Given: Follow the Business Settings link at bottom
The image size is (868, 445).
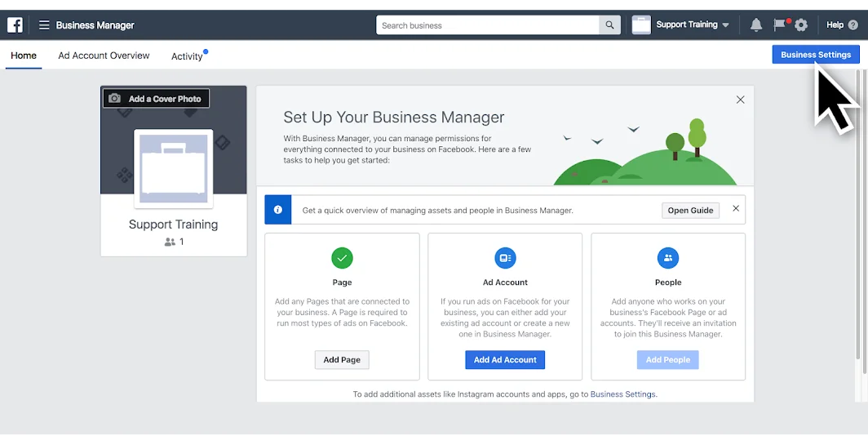Looking at the screenshot, I should [x=622, y=394].
